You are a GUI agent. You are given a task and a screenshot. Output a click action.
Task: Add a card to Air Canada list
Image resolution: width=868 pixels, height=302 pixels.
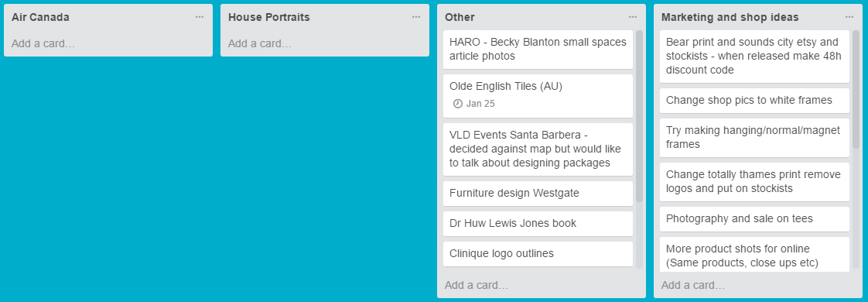pos(108,43)
